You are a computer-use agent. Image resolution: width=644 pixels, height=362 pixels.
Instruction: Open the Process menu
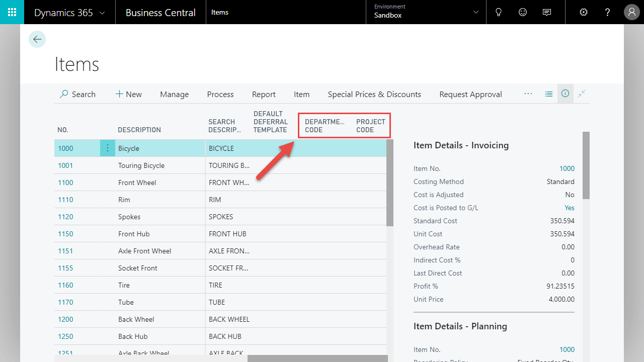tap(220, 94)
